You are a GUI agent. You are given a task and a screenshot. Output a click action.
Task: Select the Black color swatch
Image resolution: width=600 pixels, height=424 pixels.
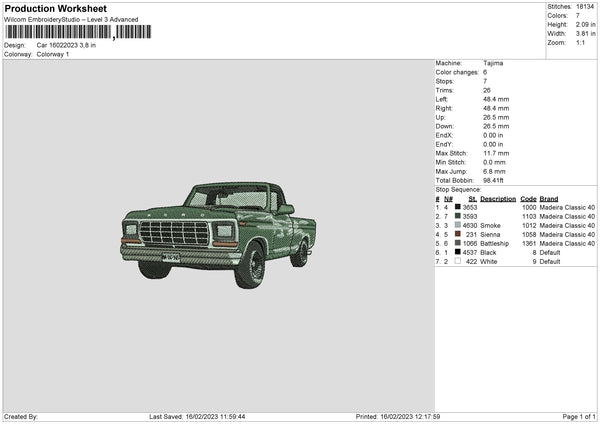click(458, 252)
